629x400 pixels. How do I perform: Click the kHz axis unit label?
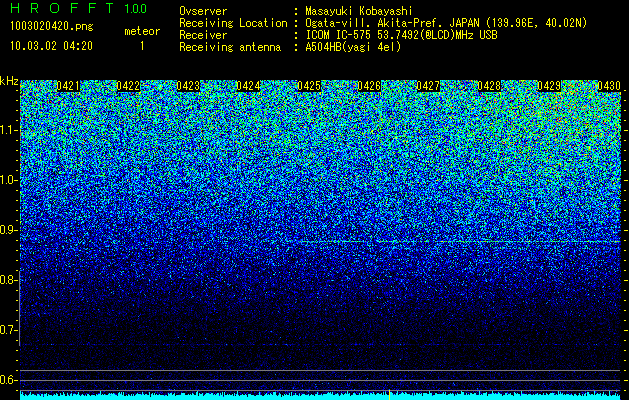coord(9,81)
